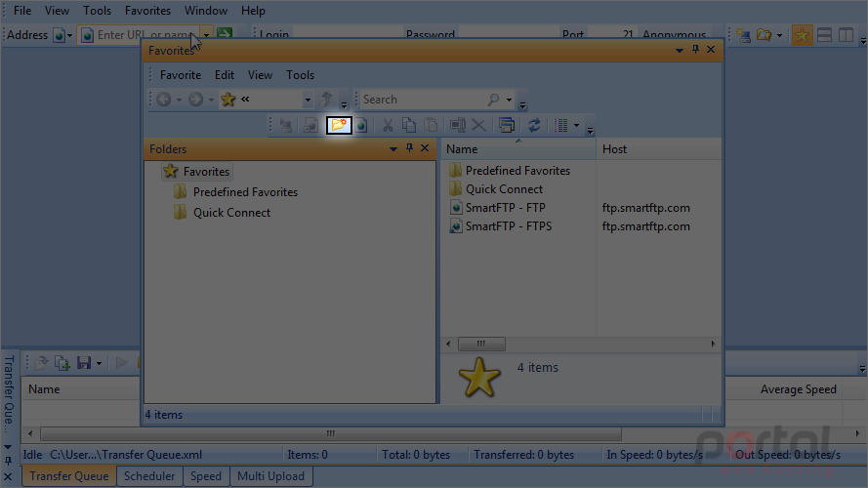Open the Favorite menu in Favorites window

pyautogui.click(x=181, y=75)
